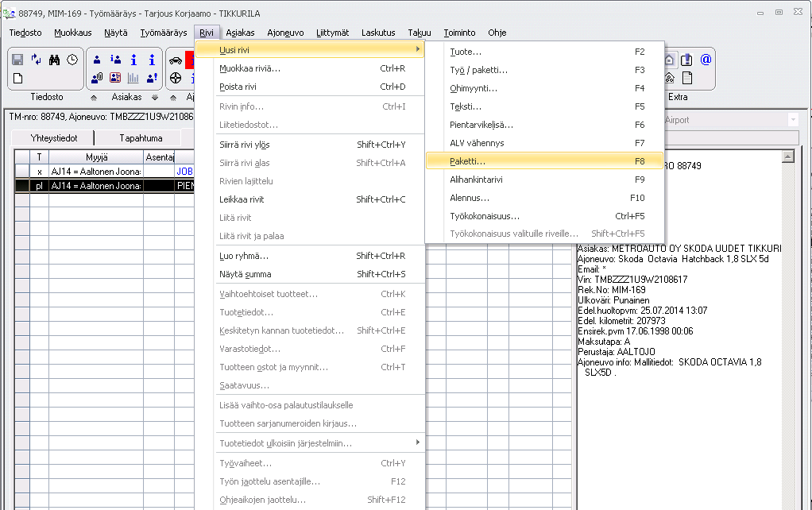Open the Takuu menu
The width and height of the screenshot is (812, 510).
click(x=420, y=33)
